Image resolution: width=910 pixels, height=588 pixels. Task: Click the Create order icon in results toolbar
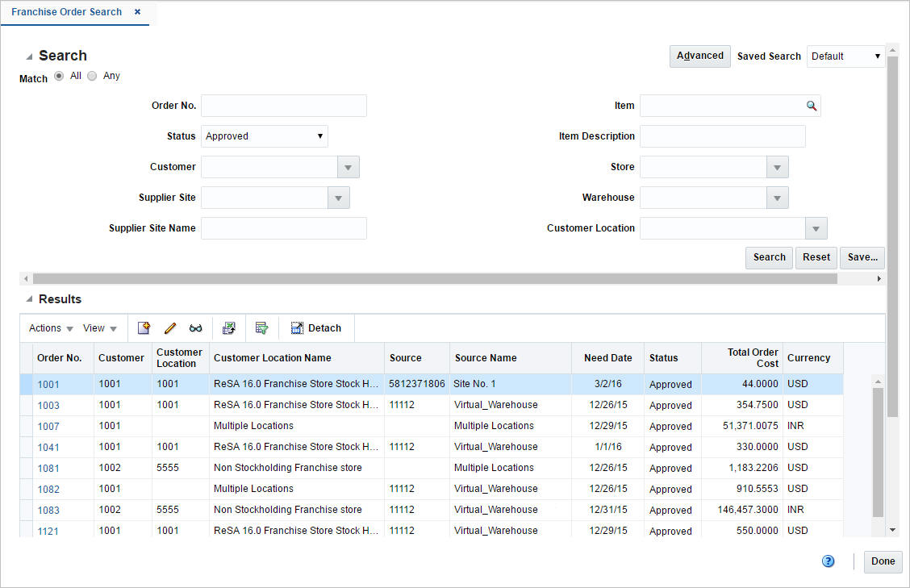point(144,328)
